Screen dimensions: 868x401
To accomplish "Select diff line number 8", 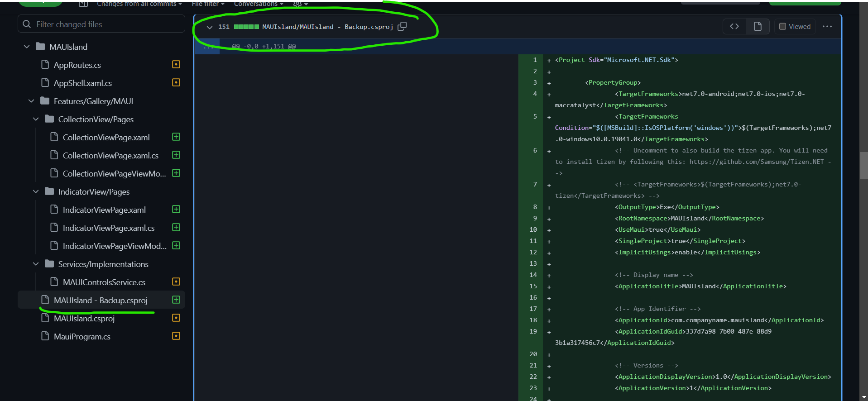I will tap(535, 207).
